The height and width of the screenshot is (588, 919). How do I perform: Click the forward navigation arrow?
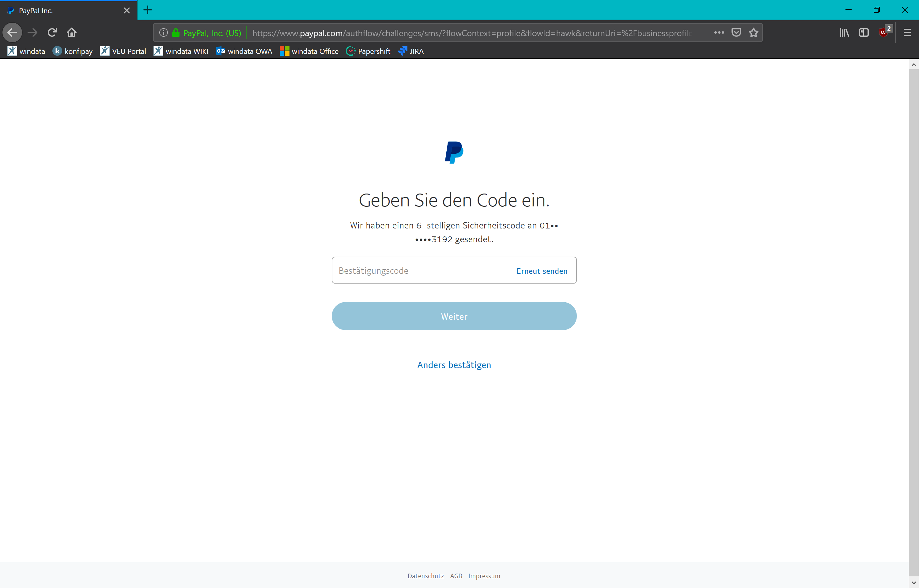32,32
